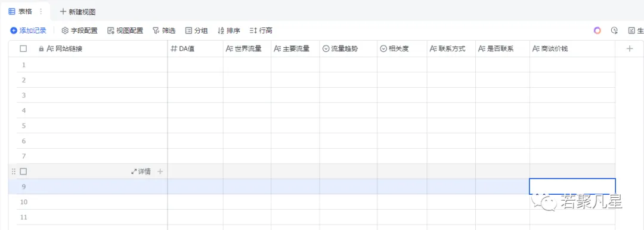Select the 主要流量 column header
The image size is (644, 230).
[x=295, y=48]
